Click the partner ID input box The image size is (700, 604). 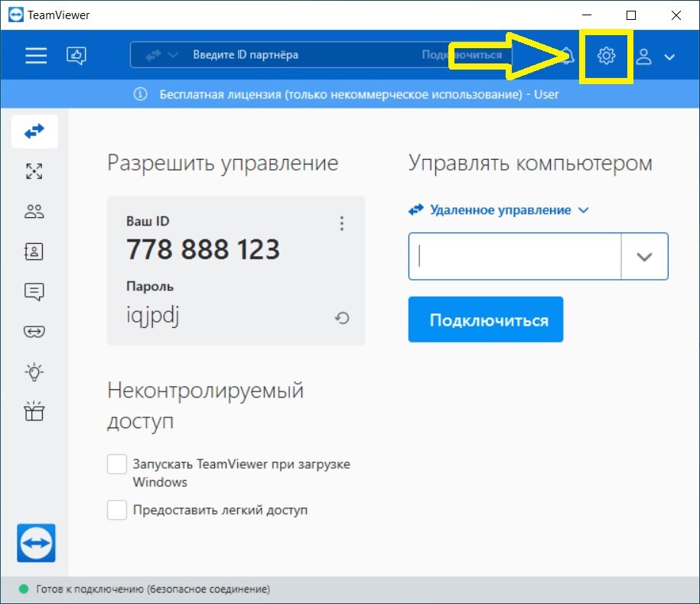coord(515,256)
